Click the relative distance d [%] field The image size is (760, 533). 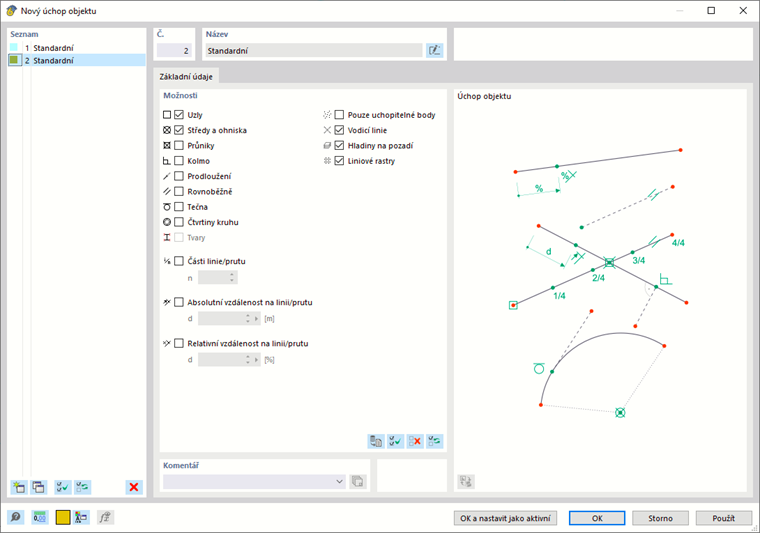click(224, 360)
